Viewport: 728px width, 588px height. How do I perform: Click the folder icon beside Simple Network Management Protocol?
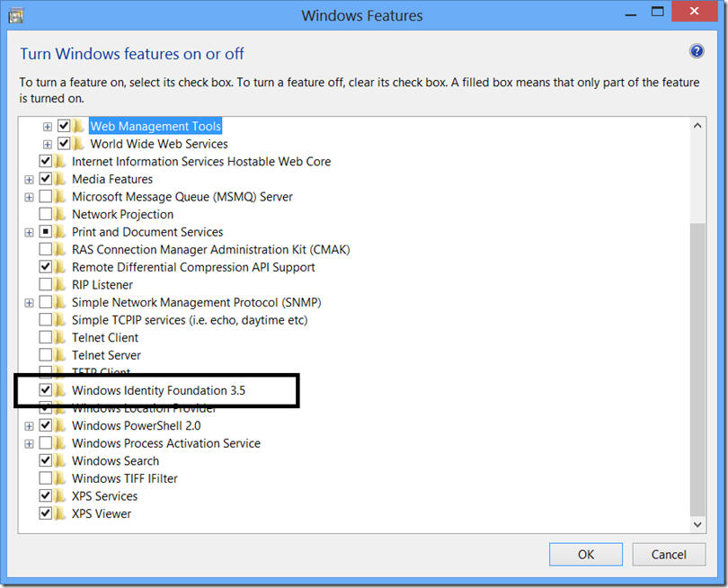click(x=60, y=302)
